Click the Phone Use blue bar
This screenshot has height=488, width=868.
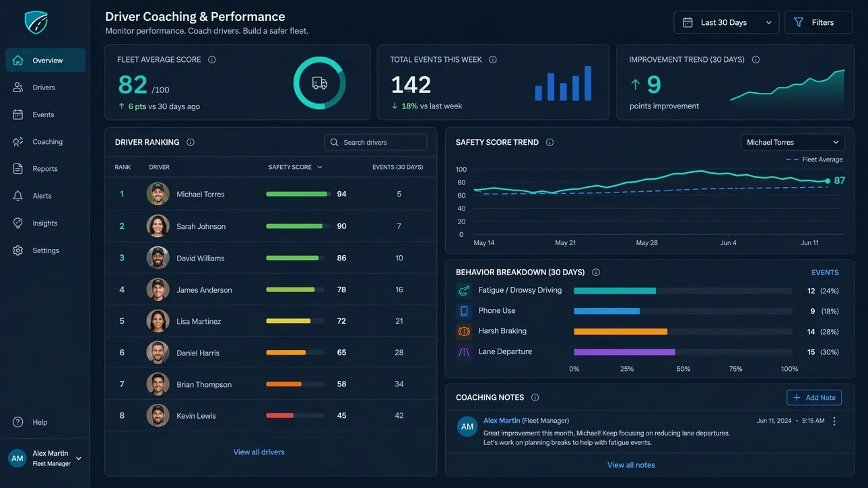[x=607, y=311]
